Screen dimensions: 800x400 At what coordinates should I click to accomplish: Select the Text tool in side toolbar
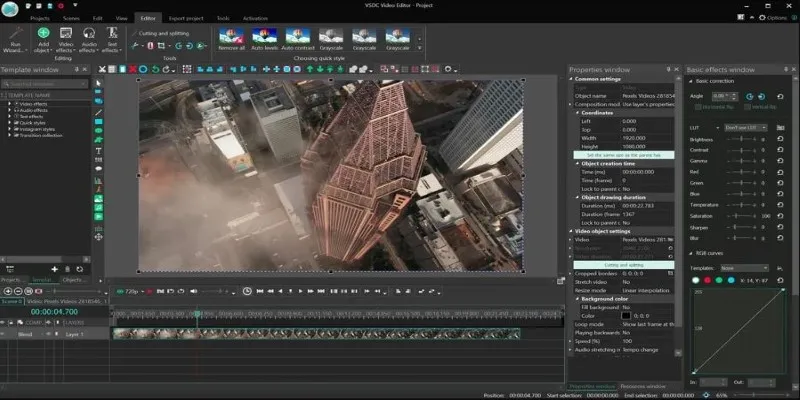98,151
